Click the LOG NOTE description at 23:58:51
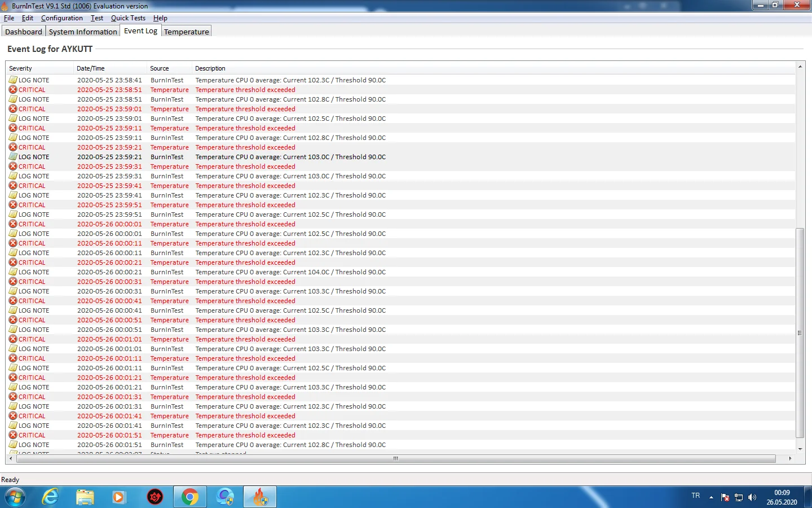Screen dimensions: 812x508 290,99
